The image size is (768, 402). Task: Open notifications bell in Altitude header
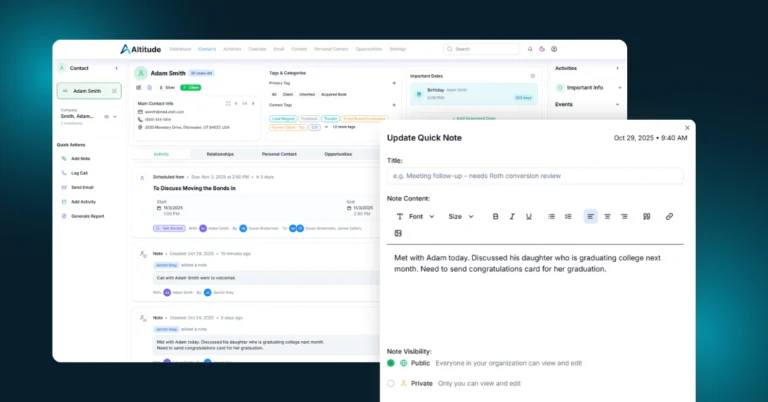530,49
